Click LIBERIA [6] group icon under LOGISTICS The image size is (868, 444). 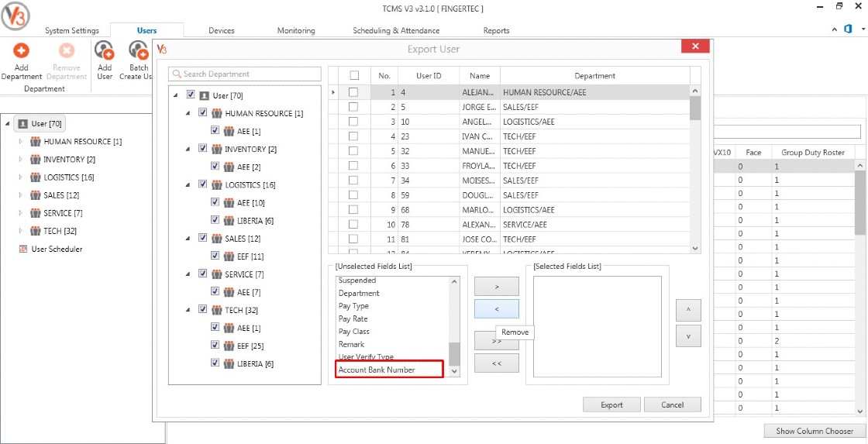[x=229, y=220]
